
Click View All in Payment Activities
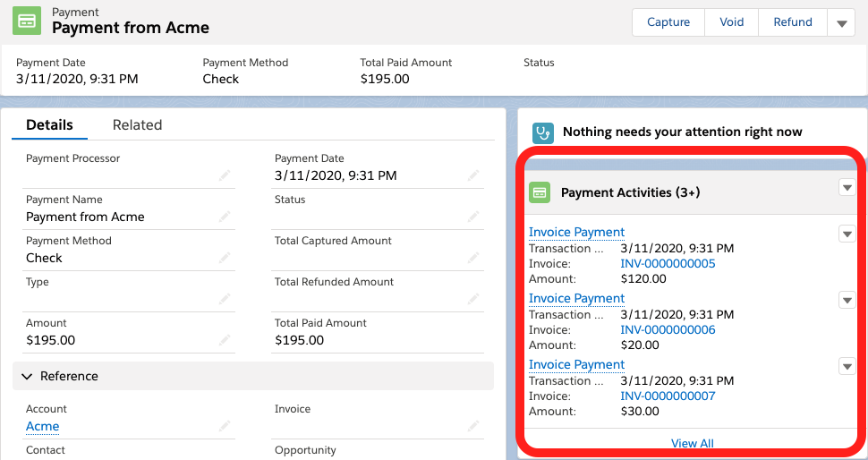pos(692,443)
